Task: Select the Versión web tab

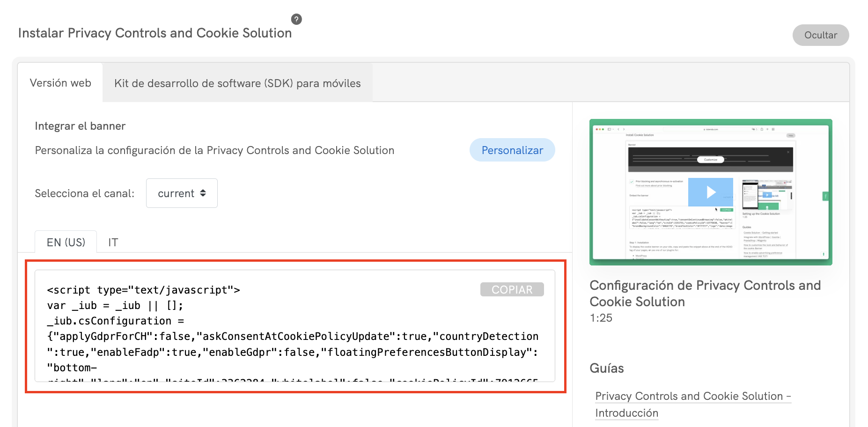Action: tap(60, 82)
